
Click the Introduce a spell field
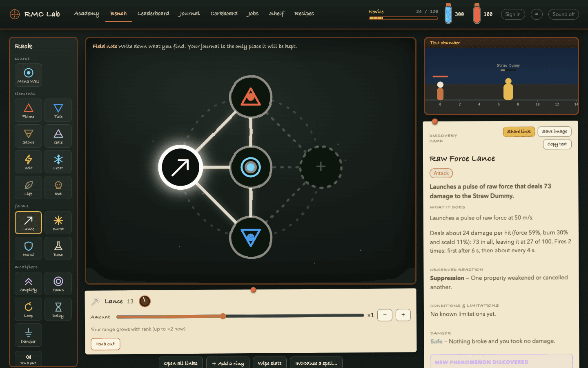click(x=316, y=363)
